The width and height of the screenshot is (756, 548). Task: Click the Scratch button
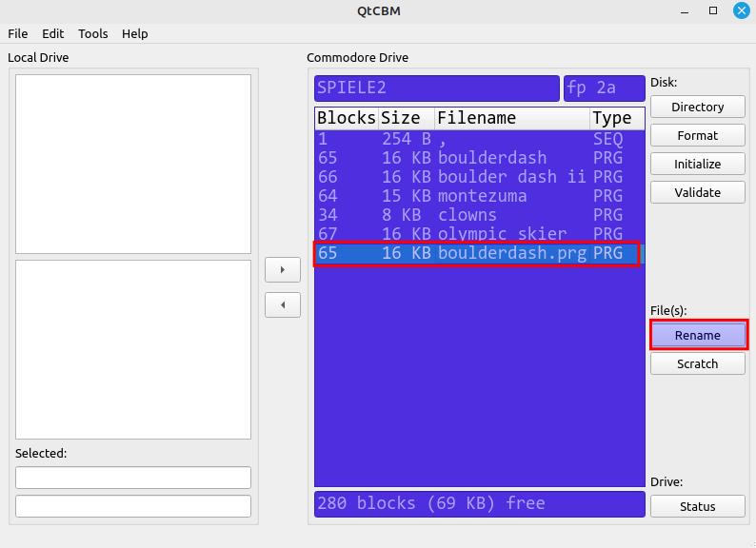(697, 364)
